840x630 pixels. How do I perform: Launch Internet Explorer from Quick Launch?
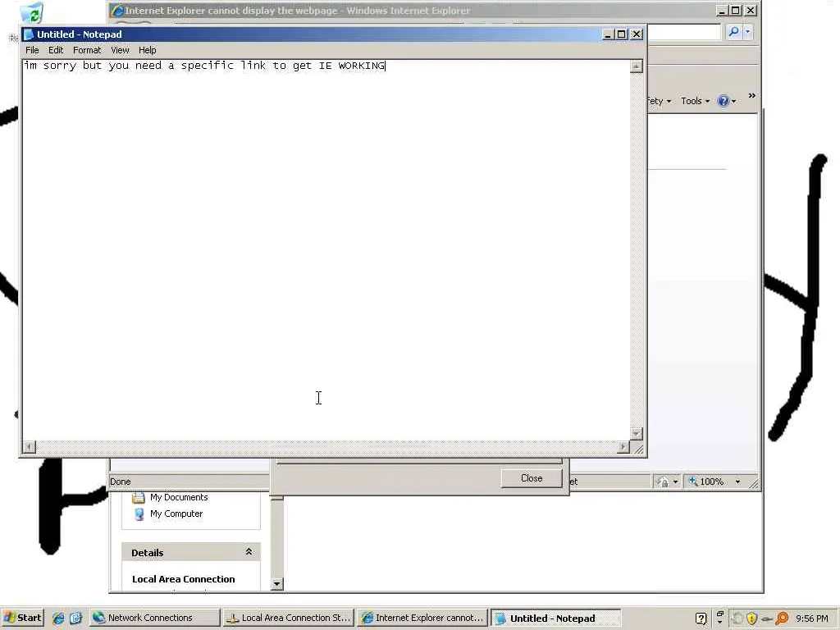point(58,619)
